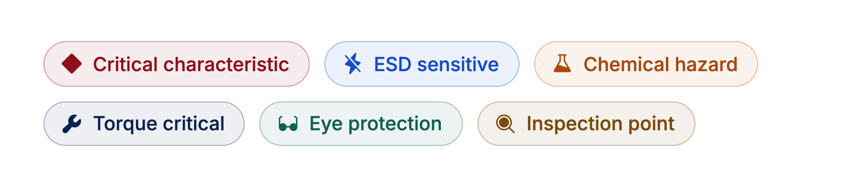Select the ESD sensitive tag
This screenshot has width=868, height=187.
click(422, 64)
